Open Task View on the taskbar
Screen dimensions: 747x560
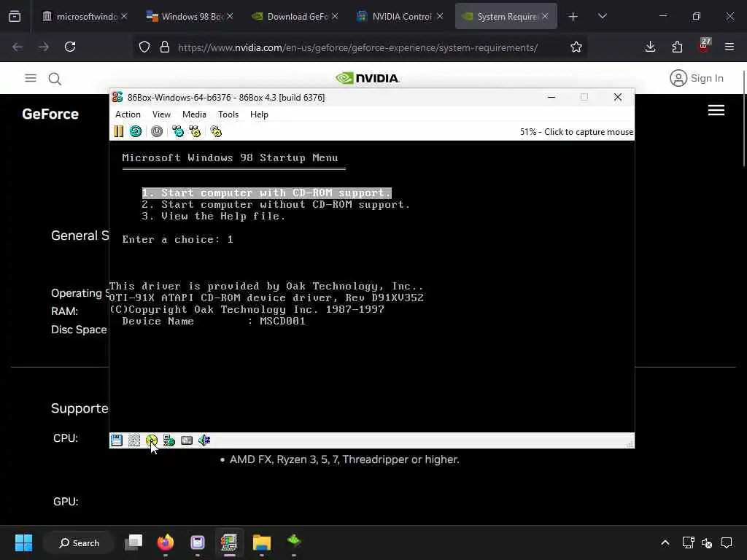(x=133, y=542)
